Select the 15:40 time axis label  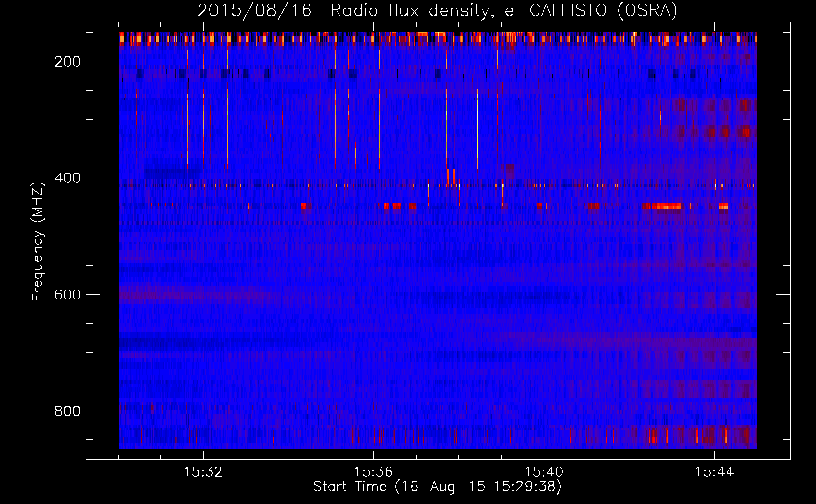pyautogui.click(x=544, y=472)
